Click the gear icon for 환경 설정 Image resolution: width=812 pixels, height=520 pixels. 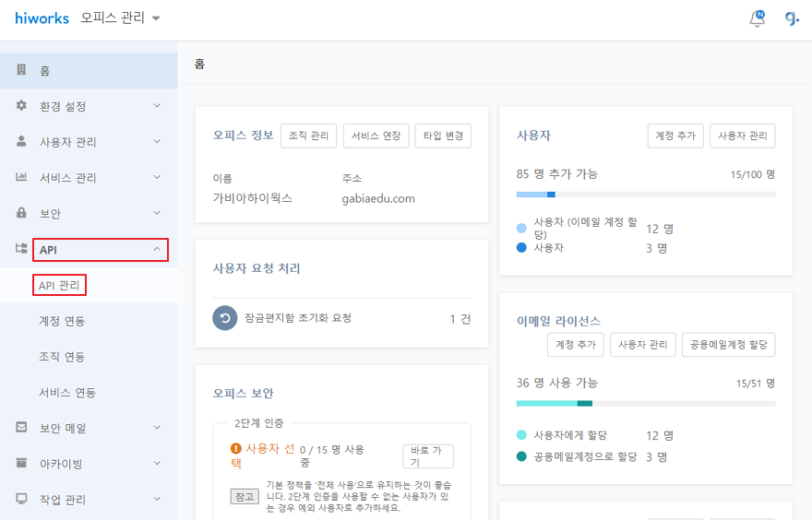point(21,105)
